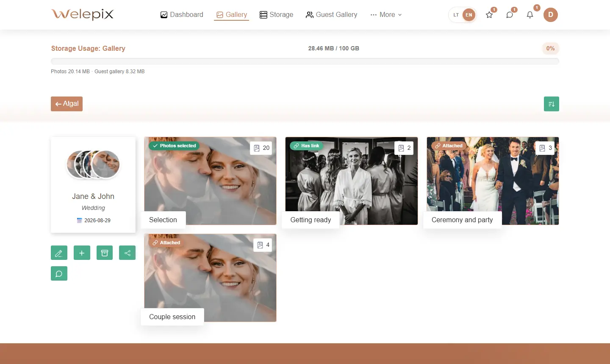Open the Getting ready album label

click(x=311, y=220)
